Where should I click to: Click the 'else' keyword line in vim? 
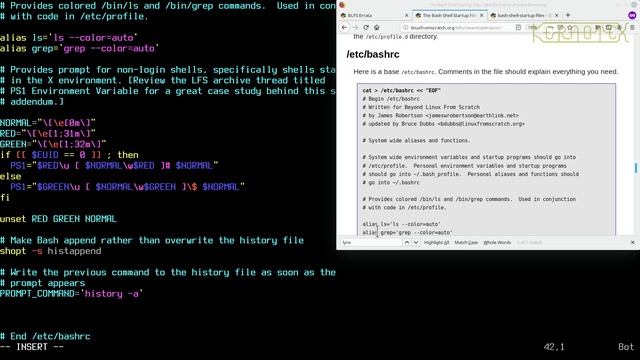11,176
